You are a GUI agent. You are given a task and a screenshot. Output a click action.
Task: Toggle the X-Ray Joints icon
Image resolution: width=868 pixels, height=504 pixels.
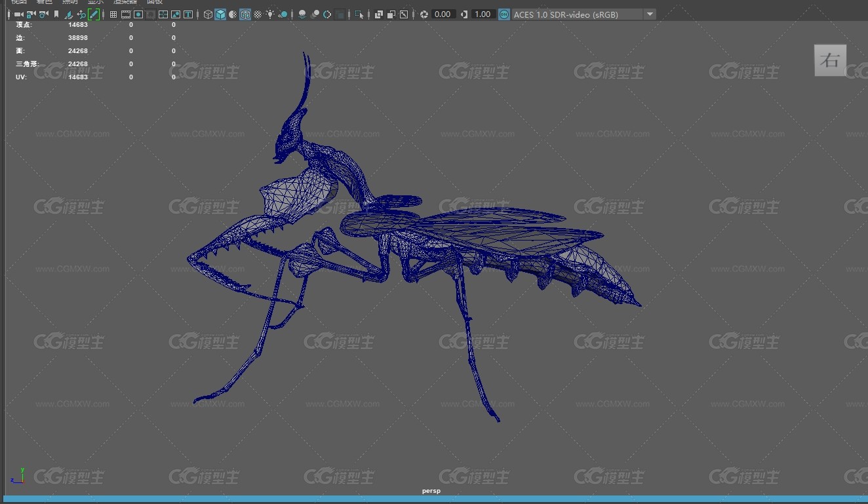pos(404,14)
